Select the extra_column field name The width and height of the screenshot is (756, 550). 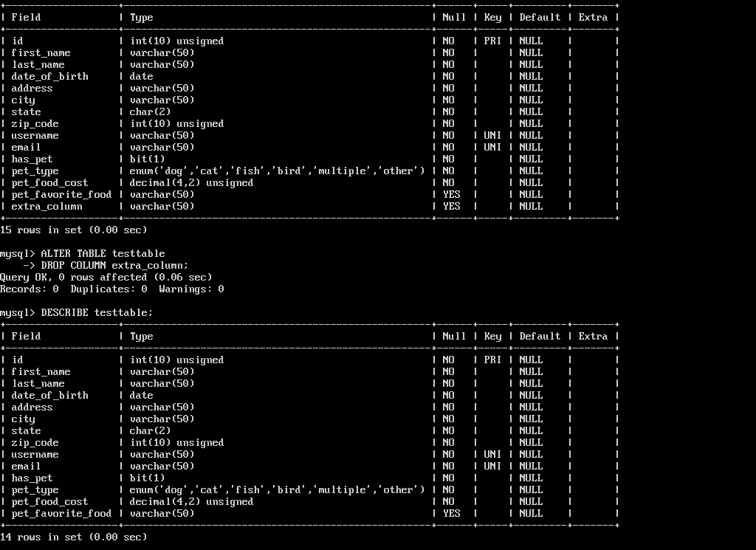pyautogui.click(x=47, y=206)
